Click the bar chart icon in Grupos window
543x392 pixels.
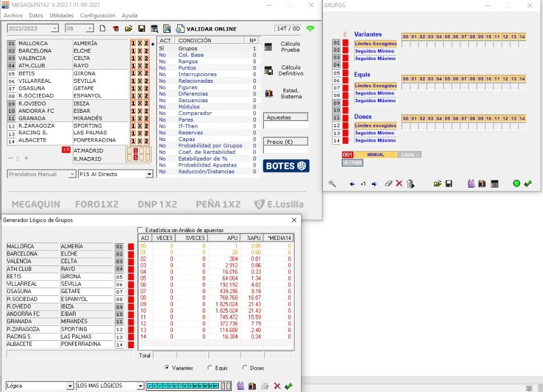pos(482,184)
